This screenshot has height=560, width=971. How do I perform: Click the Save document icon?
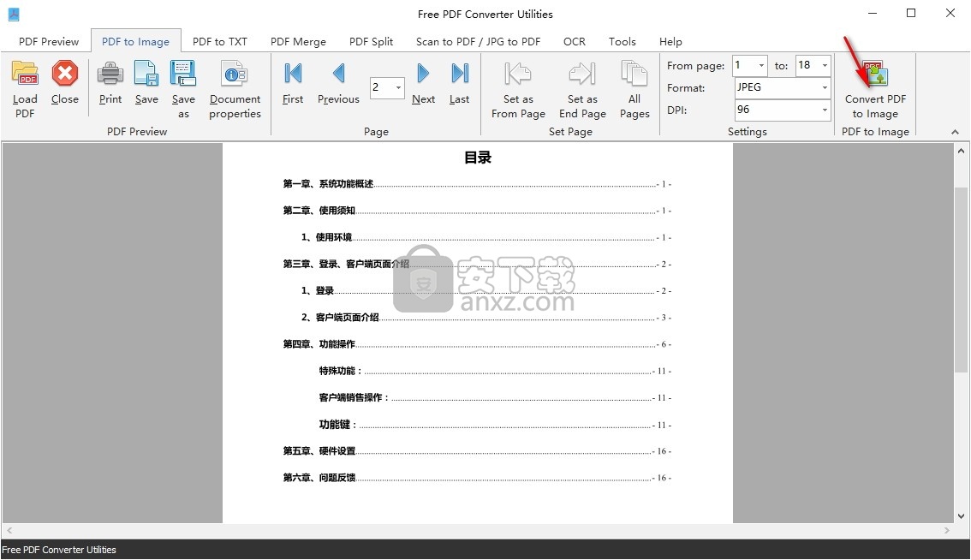146,74
